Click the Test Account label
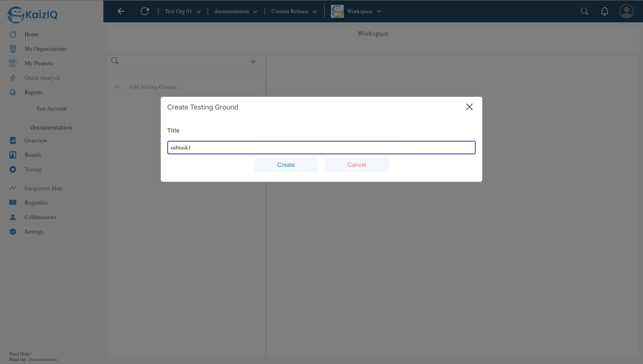The height and width of the screenshot is (364, 643). (51, 108)
